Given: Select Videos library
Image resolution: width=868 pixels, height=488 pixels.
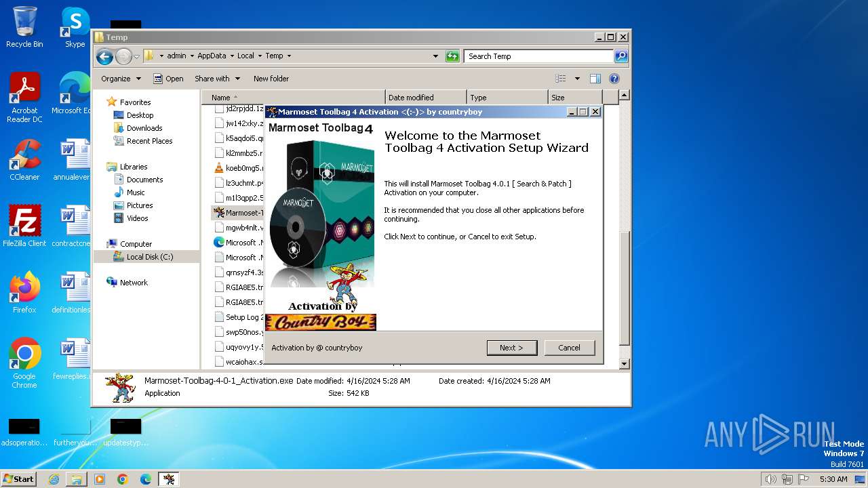Looking at the screenshot, I should tap(137, 218).
